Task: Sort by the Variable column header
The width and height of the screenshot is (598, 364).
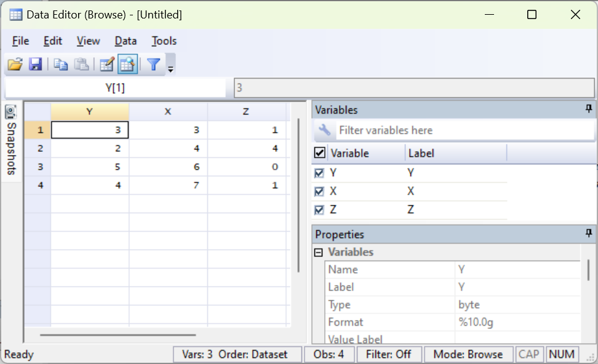Action: (x=365, y=153)
